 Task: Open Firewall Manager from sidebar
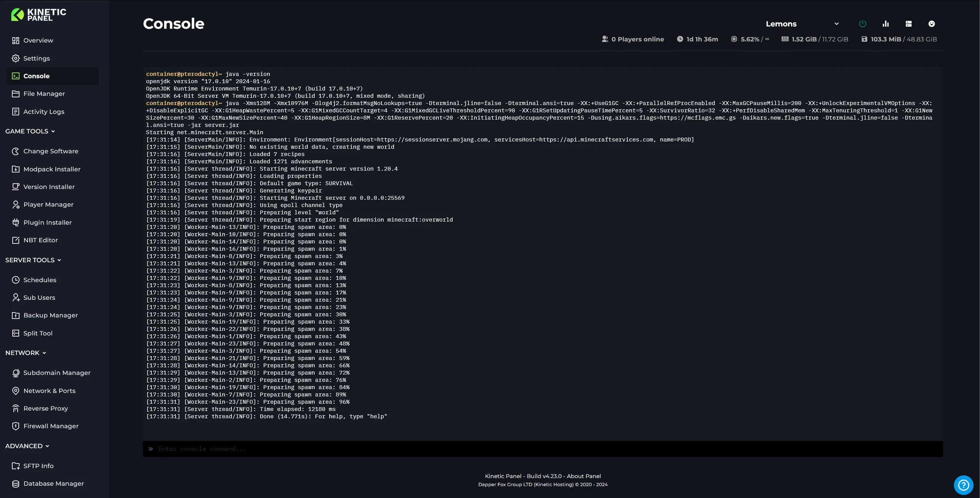pos(51,426)
